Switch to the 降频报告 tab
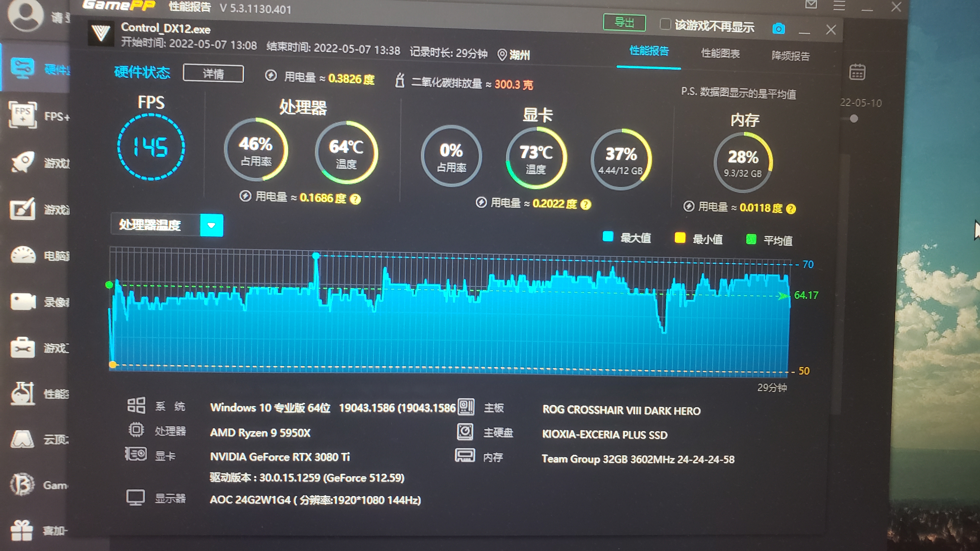 (x=791, y=56)
